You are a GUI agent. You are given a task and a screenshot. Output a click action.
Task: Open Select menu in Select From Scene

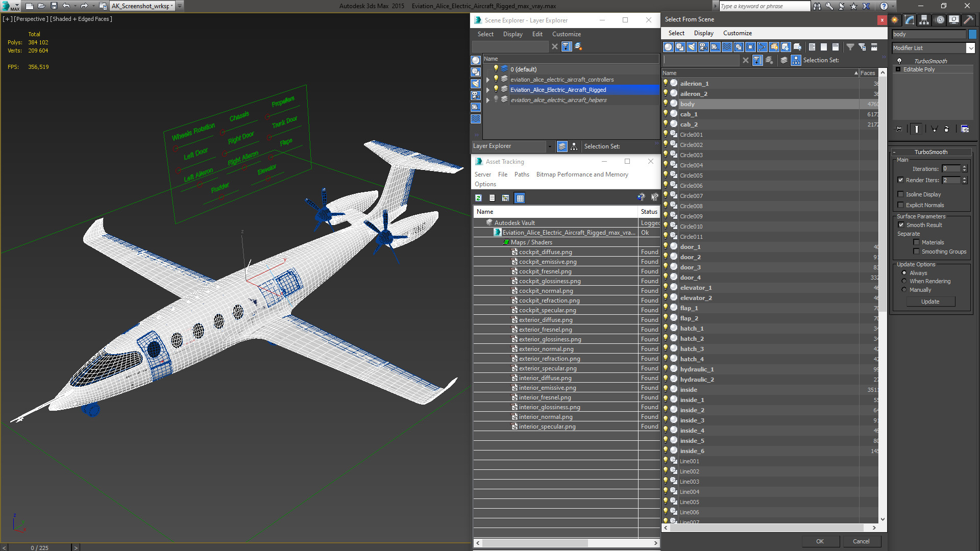pyautogui.click(x=676, y=33)
